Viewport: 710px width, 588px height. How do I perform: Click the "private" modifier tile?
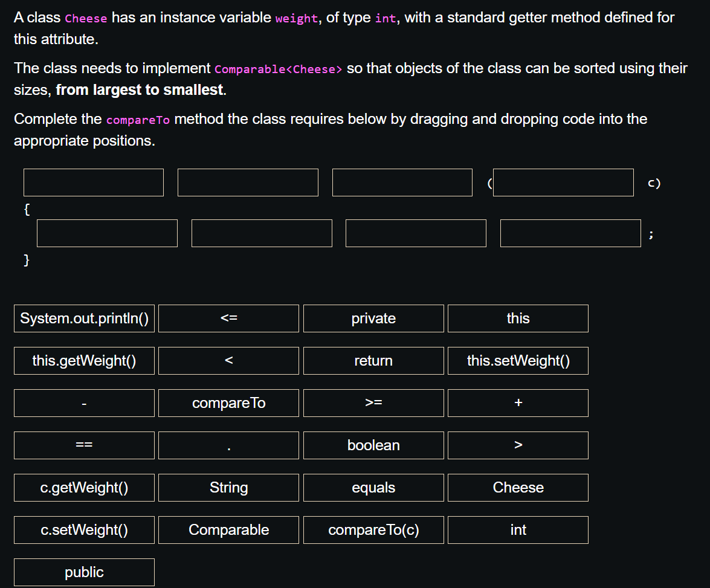tap(373, 318)
